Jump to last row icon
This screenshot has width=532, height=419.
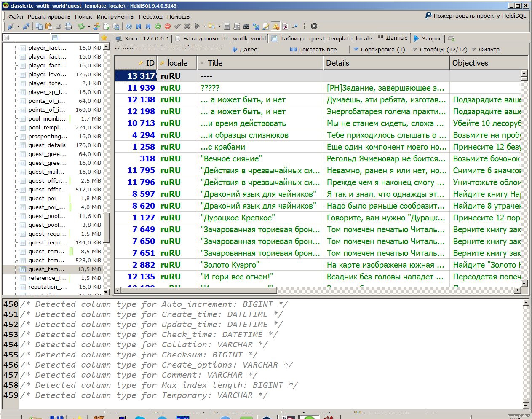pyautogui.click(x=148, y=26)
